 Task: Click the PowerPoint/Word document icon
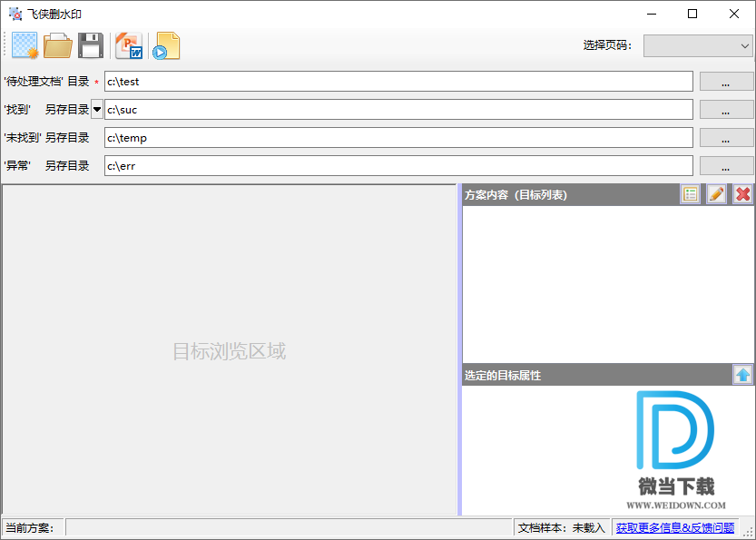pyautogui.click(x=129, y=45)
